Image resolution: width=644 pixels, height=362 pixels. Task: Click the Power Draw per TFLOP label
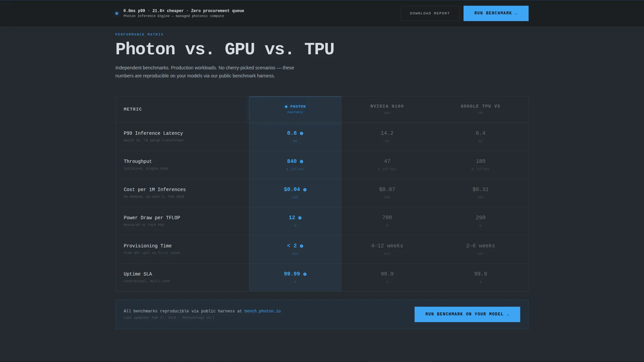tap(152, 218)
